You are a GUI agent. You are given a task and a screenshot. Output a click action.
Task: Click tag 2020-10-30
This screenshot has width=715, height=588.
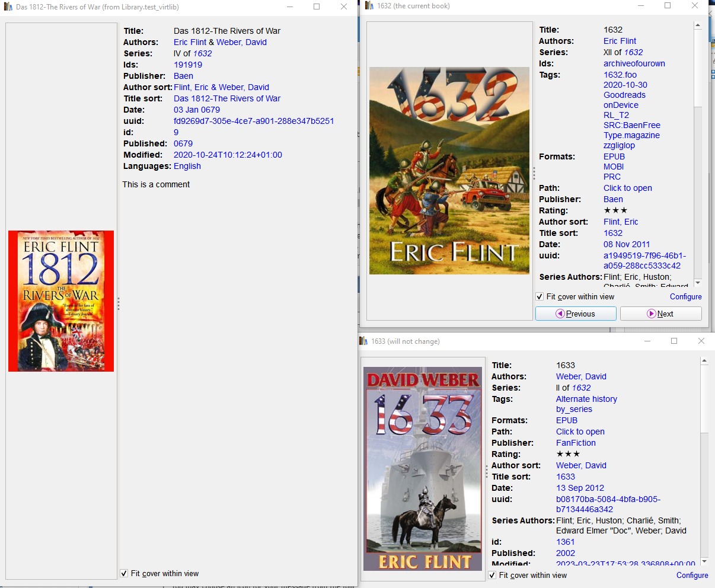[625, 85]
